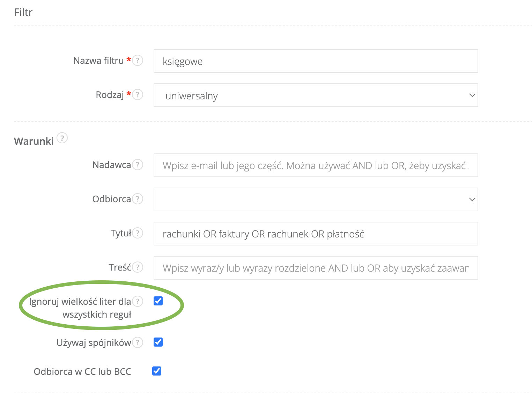Click the Nazwa filtru field containing księgowe
The height and width of the screenshot is (394, 532).
[316, 61]
